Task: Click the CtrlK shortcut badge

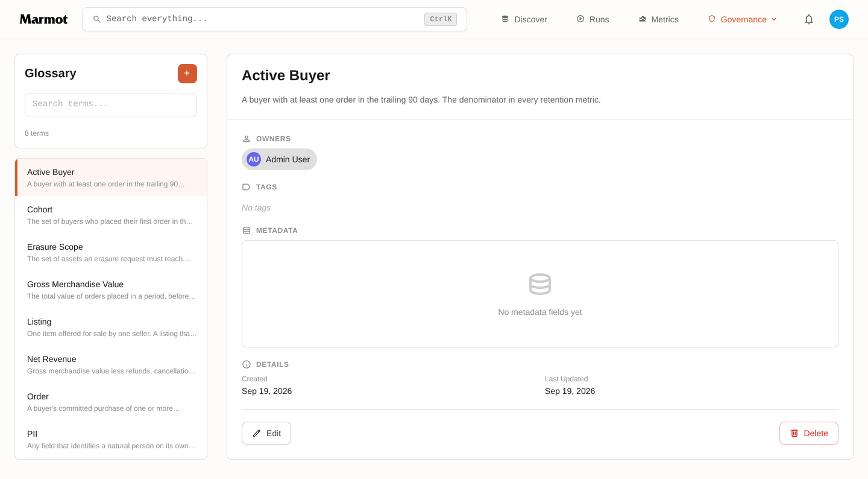Action: tap(441, 19)
